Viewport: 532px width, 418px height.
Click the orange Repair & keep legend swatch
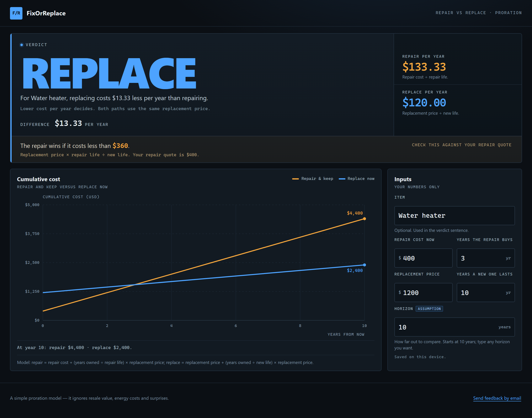(x=295, y=179)
